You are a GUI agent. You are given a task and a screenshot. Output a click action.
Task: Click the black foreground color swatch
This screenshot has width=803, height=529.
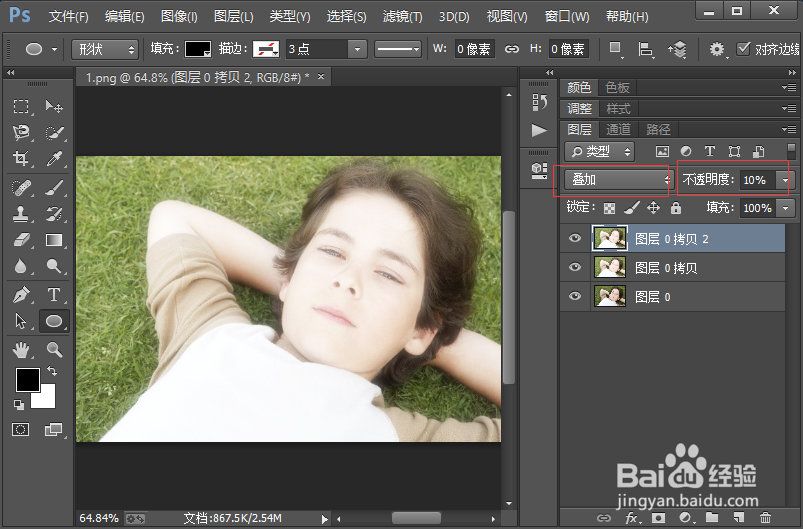click(28, 380)
